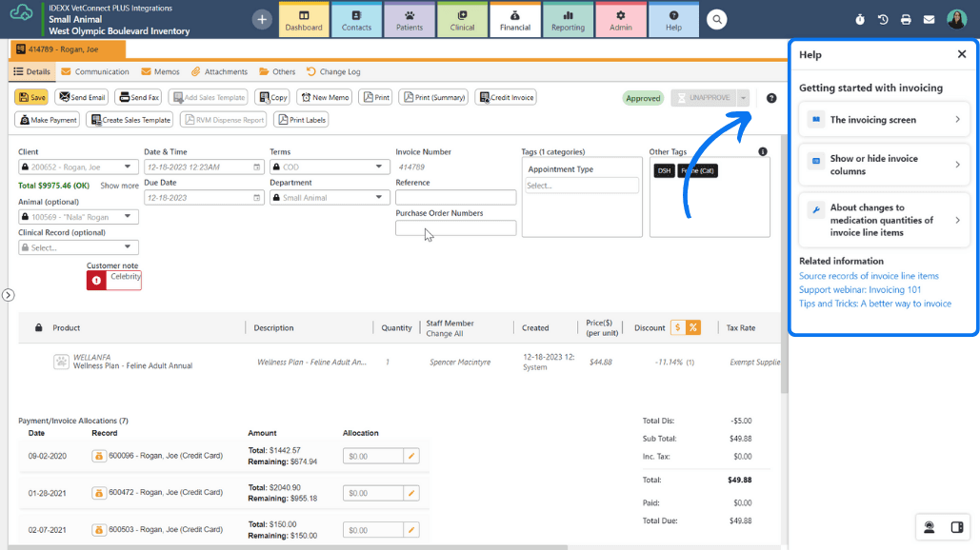Click the history clock icon
Image resolution: width=980 pixels, height=550 pixels.
pos(883,19)
